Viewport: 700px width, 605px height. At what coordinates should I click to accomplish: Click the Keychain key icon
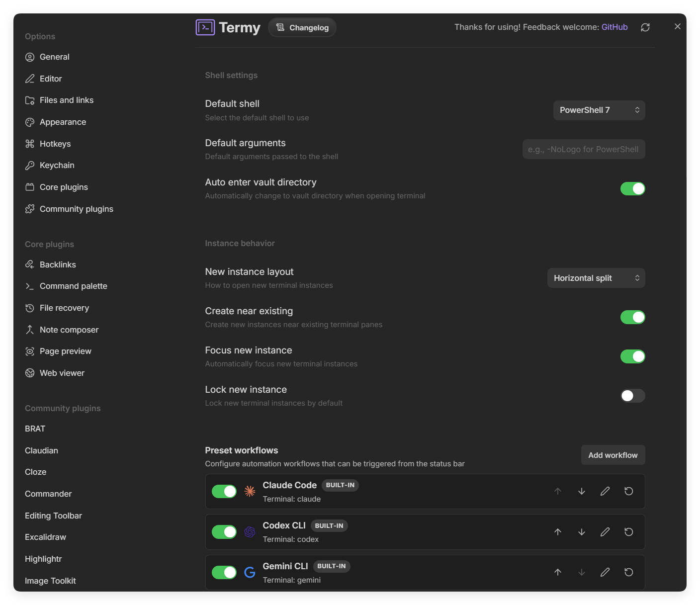point(30,165)
